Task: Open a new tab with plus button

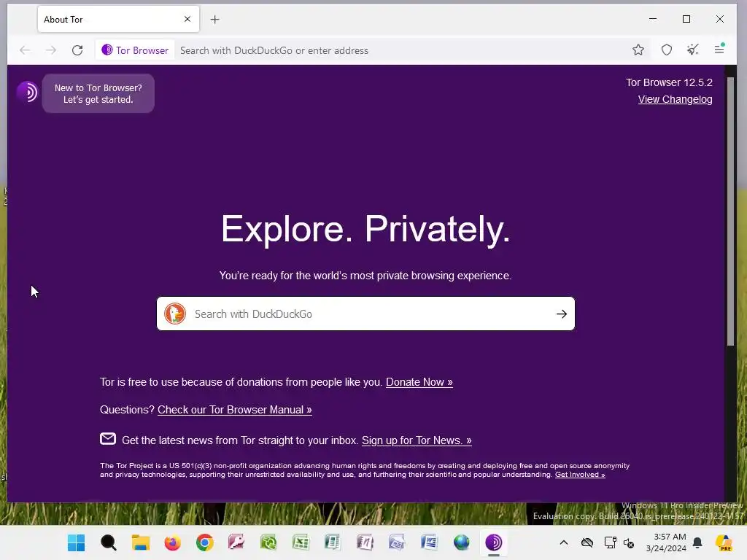Action: point(215,20)
